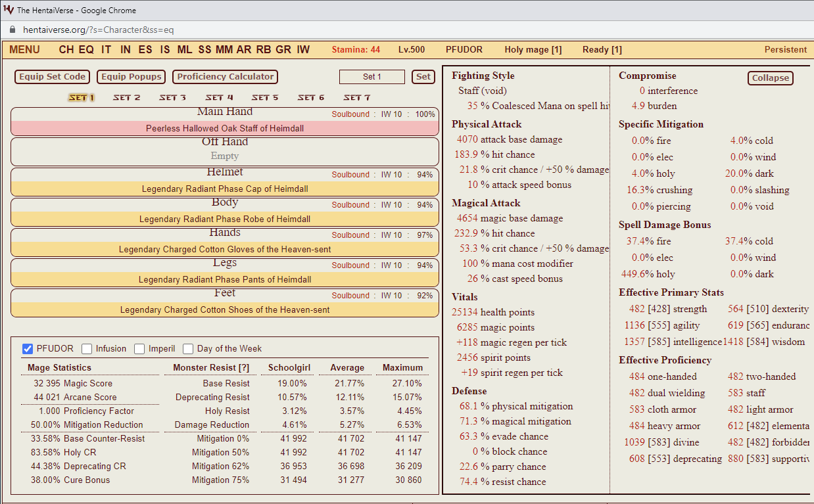Open the AR shortcut
The image size is (814, 504).
pos(244,50)
